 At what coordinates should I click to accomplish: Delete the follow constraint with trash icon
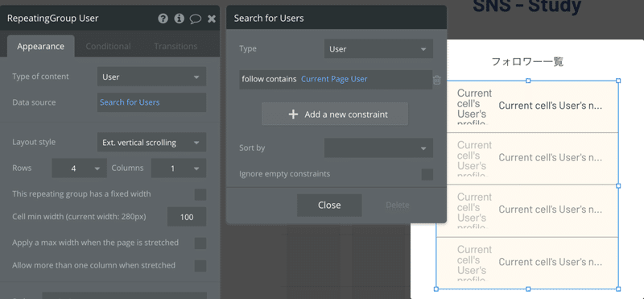click(437, 80)
